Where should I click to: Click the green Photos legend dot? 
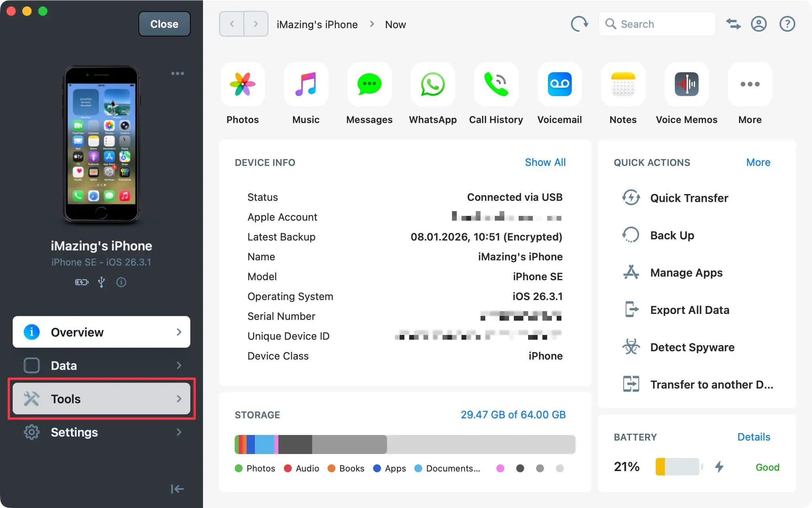click(x=239, y=468)
